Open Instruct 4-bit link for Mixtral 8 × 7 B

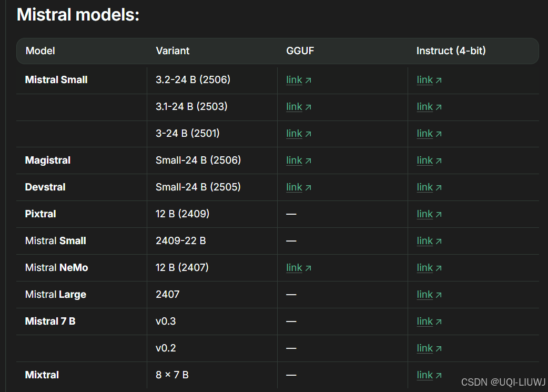pyautogui.click(x=429, y=375)
